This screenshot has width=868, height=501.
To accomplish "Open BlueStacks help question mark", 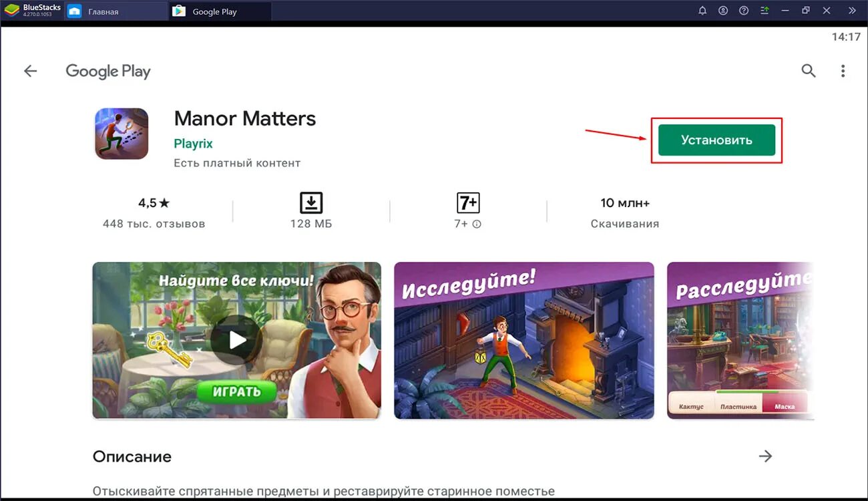I will [744, 11].
